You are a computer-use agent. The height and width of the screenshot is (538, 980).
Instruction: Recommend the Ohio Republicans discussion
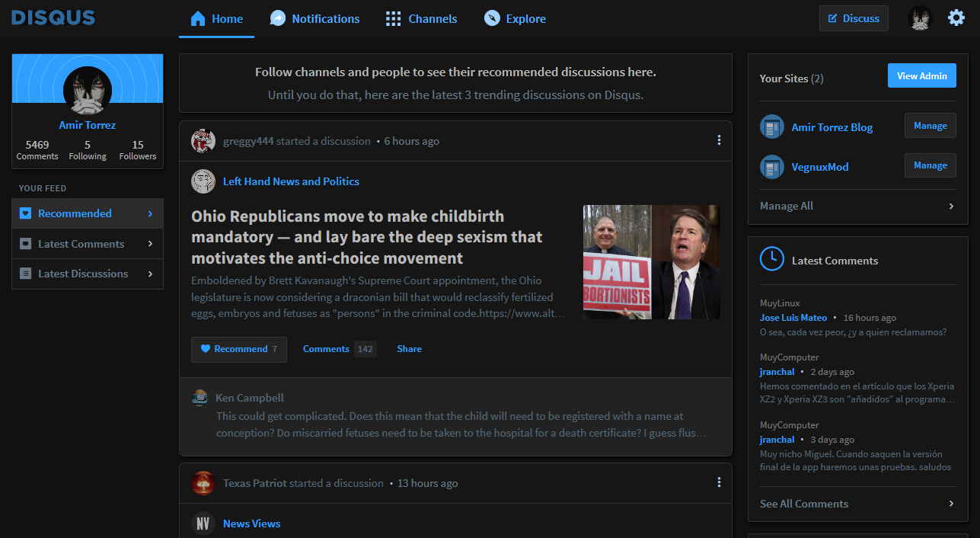(239, 349)
